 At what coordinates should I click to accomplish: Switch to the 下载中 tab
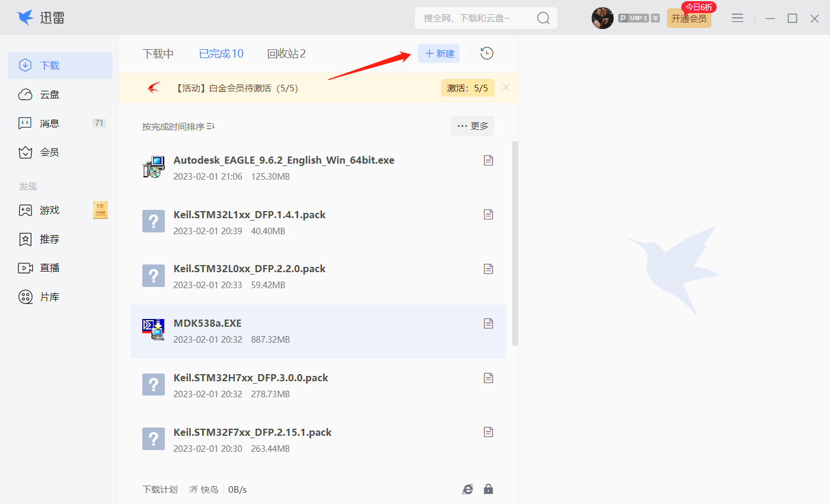pos(158,54)
